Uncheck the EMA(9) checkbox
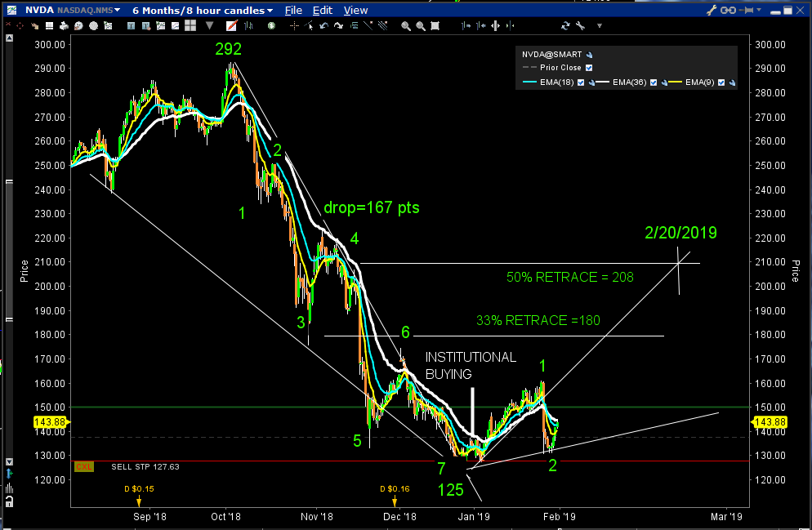812x530 pixels. [721, 82]
